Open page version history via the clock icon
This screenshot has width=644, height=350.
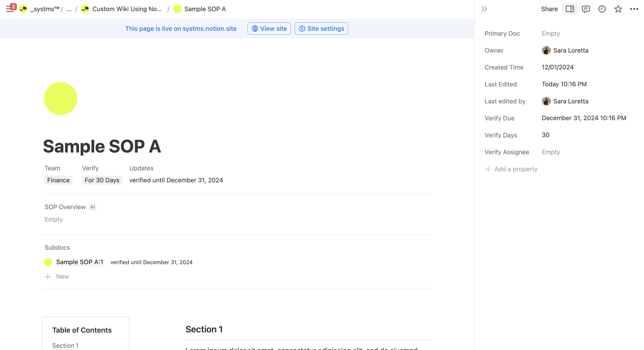coord(602,9)
